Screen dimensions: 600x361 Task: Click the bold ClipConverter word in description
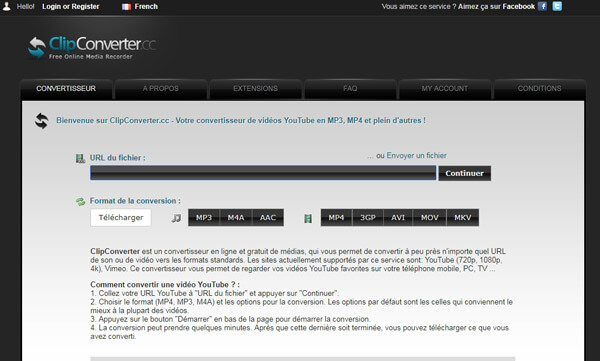[x=115, y=252]
